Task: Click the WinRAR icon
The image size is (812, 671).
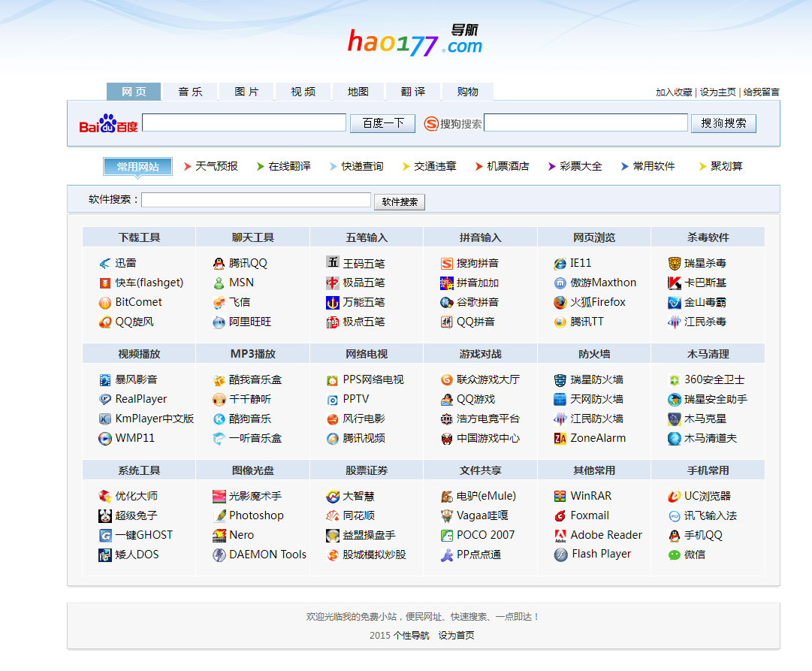Action: click(560, 497)
